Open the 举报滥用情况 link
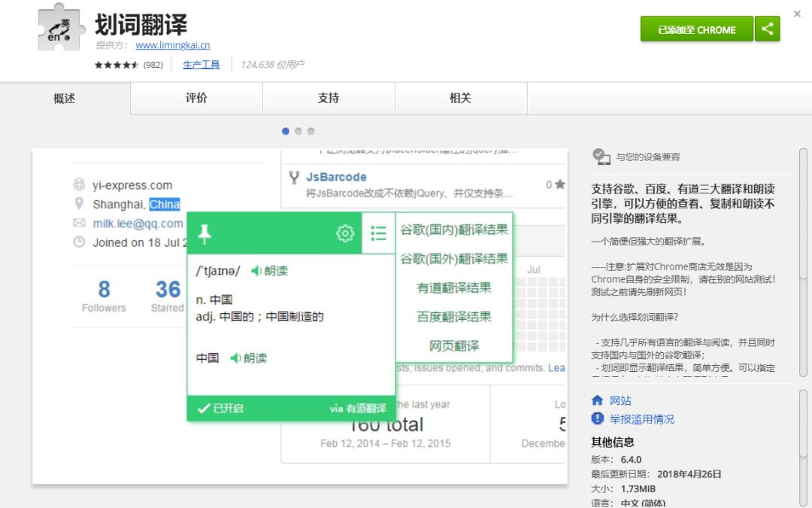Viewport: 812px width, 508px height. point(641,419)
